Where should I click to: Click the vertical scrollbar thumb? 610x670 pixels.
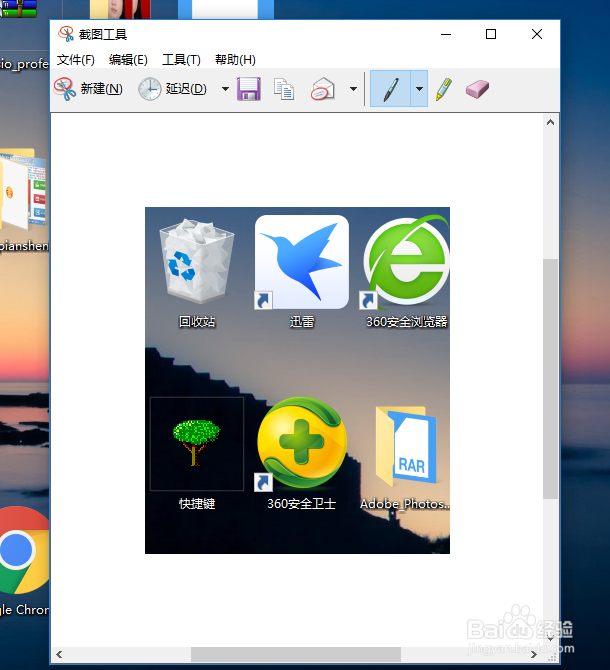pyautogui.click(x=550, y=379)
